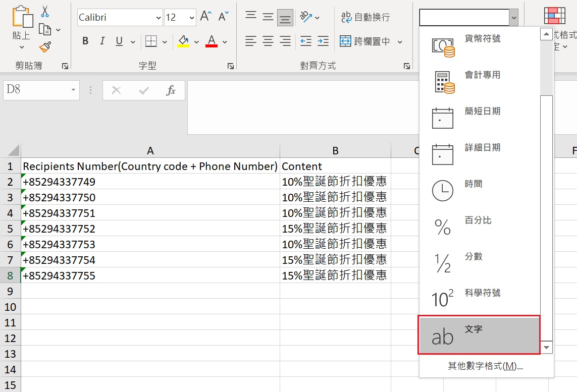Open 其他數字格式(M)... dialog
The image size is (577, 392).
[x=486, y=366]
